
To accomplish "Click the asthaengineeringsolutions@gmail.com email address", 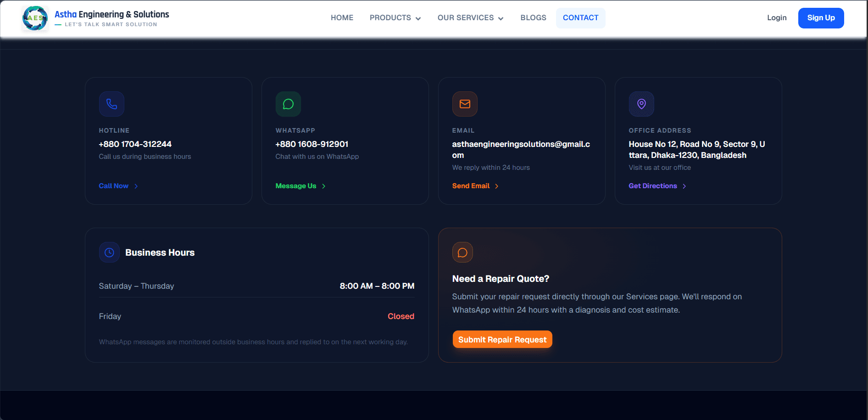I will (x=521, y=150).
